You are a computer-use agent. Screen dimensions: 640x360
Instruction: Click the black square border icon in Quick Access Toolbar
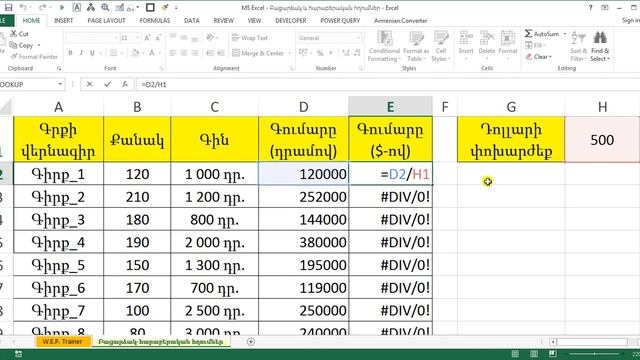pos(150,7)
